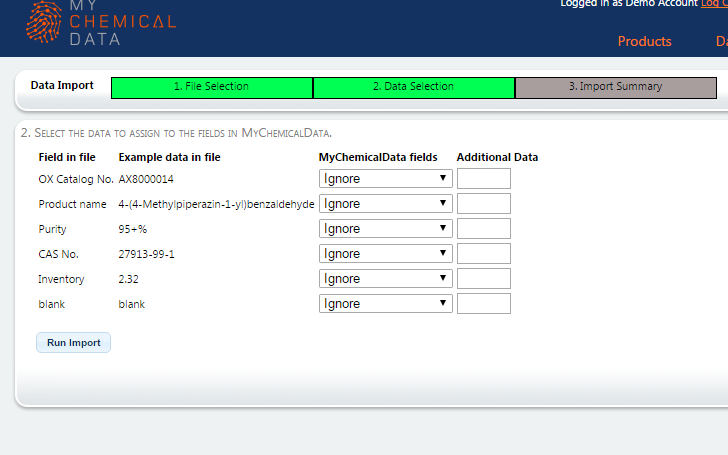728x455 pixels.
Task: Open the 3. Import Summary step
Action: click(x=616, y=88)
